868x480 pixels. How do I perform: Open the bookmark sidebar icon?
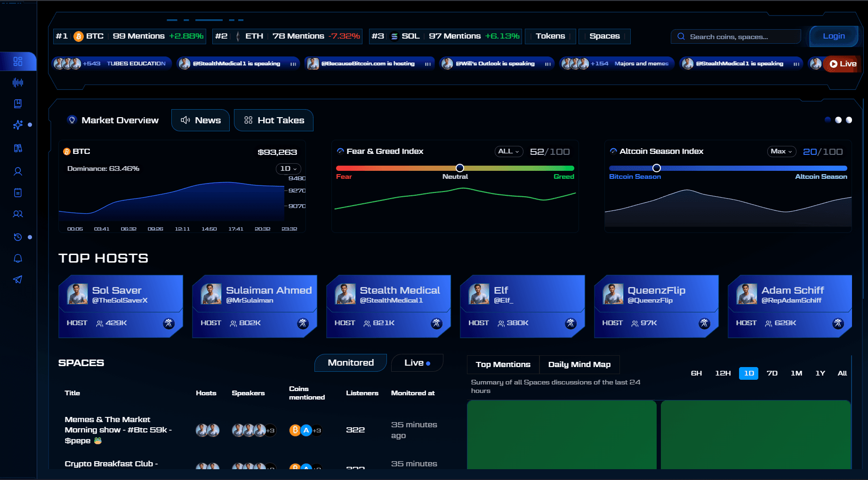point(18,104)
